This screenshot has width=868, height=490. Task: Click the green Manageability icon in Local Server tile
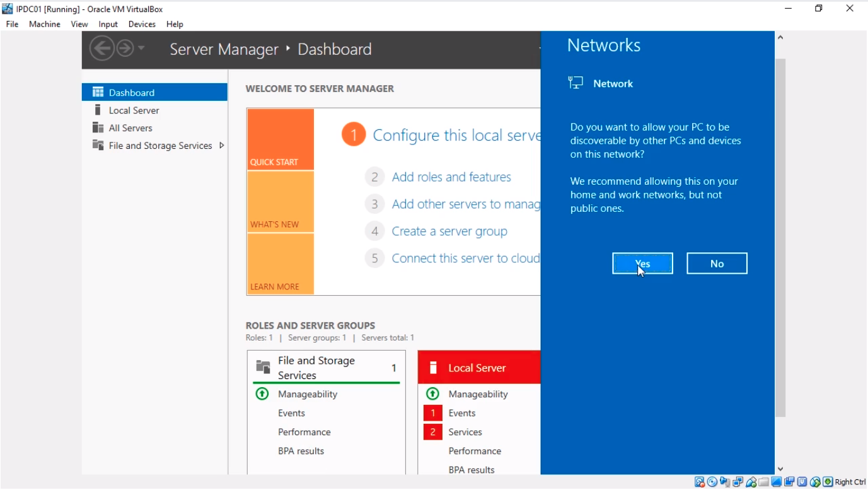point(432,394)
